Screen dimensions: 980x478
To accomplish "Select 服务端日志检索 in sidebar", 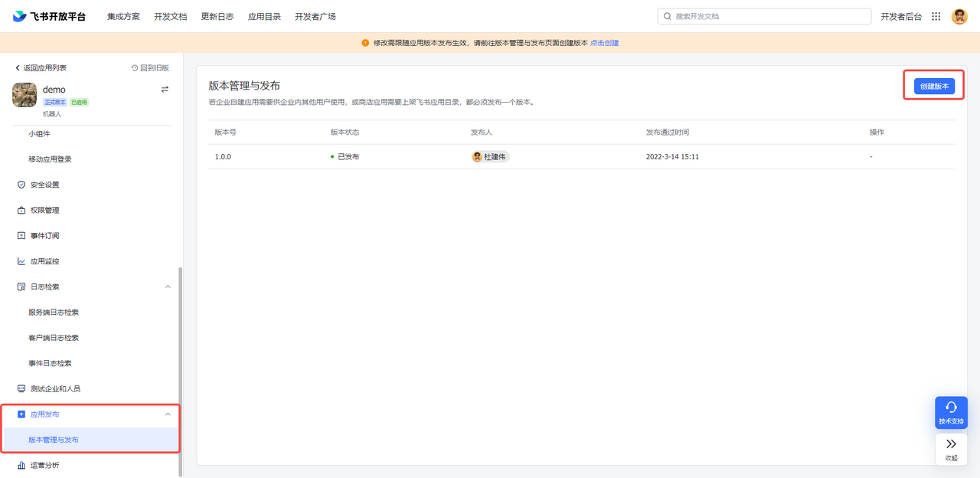I will click(54, 313).
